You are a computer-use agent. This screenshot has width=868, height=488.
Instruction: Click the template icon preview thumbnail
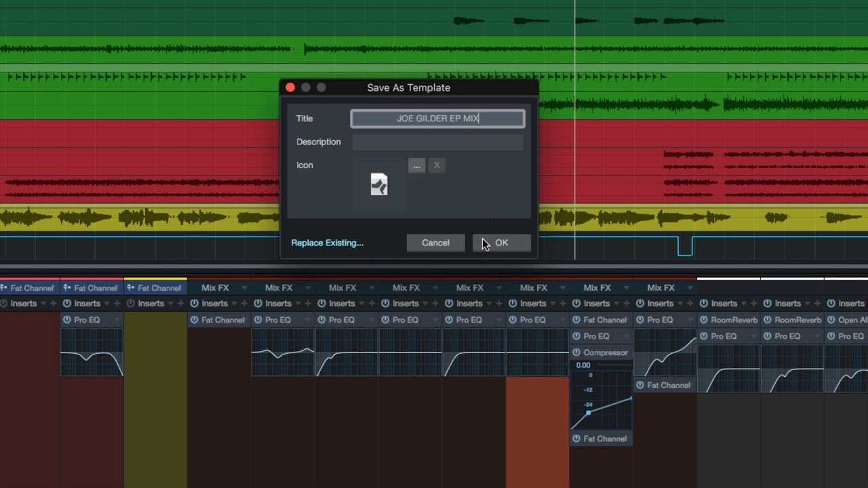coord(379,184)
